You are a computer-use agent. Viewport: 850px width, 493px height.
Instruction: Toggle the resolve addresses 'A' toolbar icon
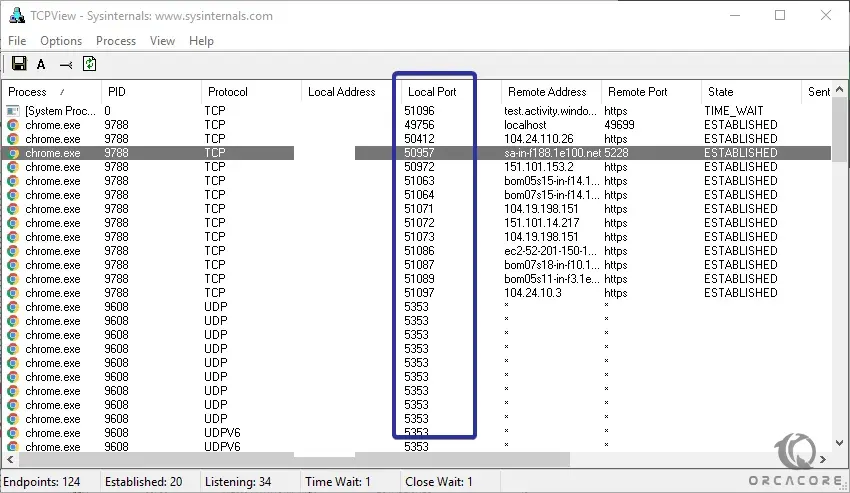(x=41, y=65)
